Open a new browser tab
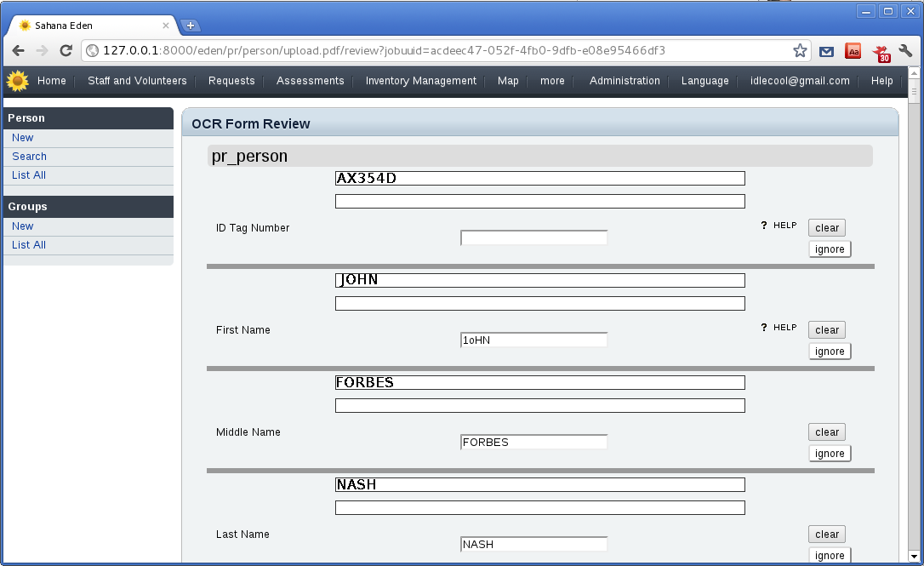924x566 pixels. (191, 26)
